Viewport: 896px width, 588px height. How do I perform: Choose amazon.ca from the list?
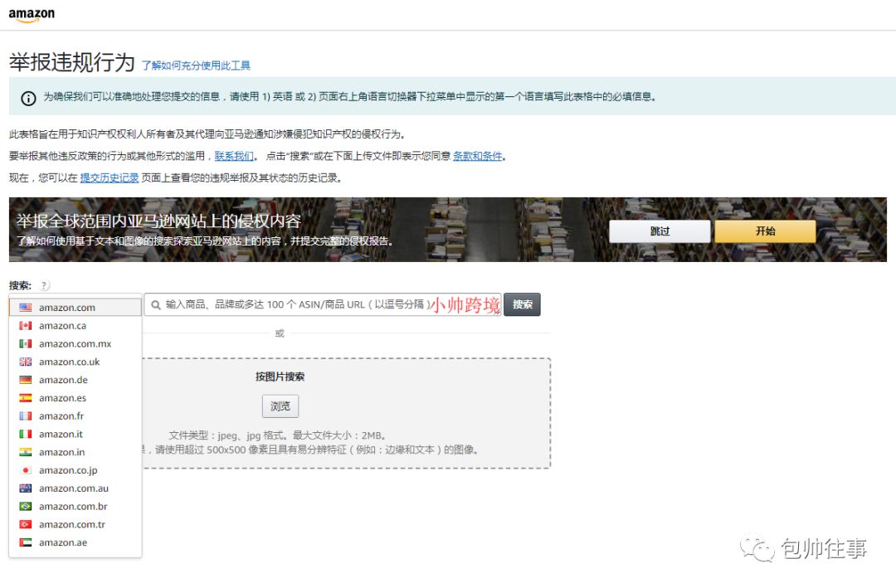pos(75,326)
